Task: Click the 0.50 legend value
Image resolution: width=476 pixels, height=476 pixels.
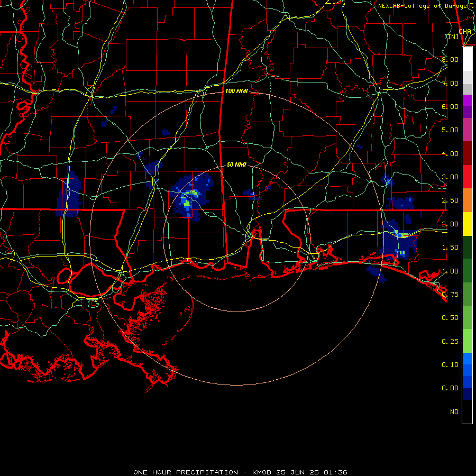Action: [x=450, y=318]
